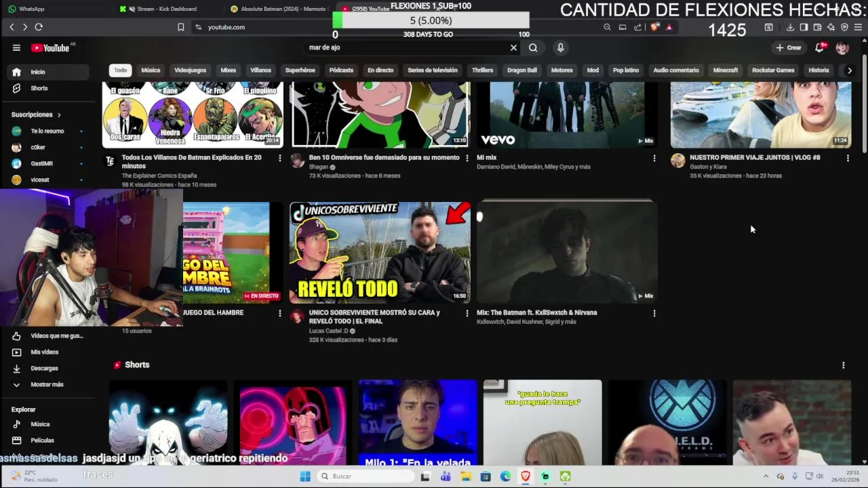Select the Minecraft filter chip
Viewport: 868px width, 488px height.
point(726,70)
